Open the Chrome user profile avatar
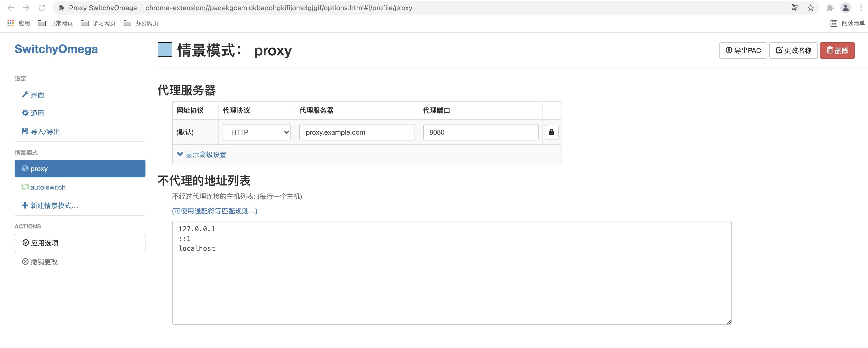 pyautogui.click(x=845, y=8)
